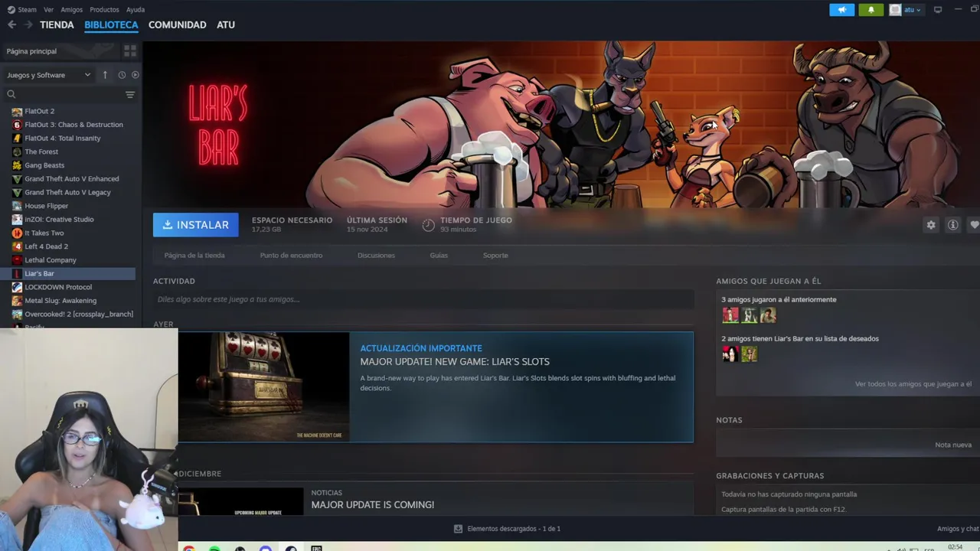980x551 pixels.
Task: Open Elementos descargados downloads bar
Action: coord(507,529)
